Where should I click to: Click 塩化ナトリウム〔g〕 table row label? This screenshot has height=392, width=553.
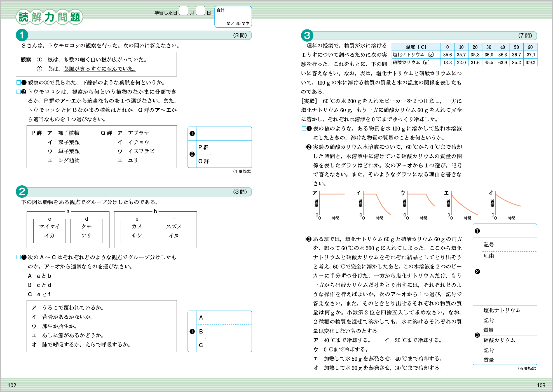(x=416, y=55)
